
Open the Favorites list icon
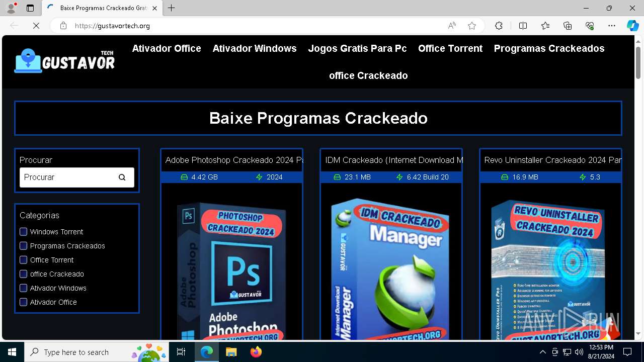tap(545, 26)
